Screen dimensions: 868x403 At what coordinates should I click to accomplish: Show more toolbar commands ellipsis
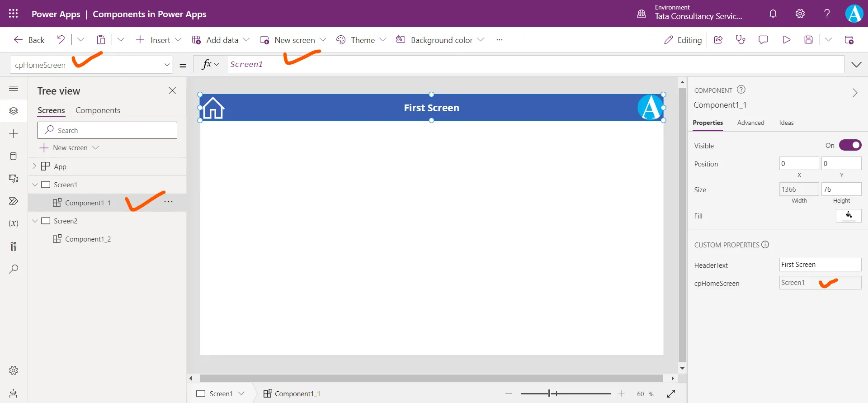(x=499, y=40)
